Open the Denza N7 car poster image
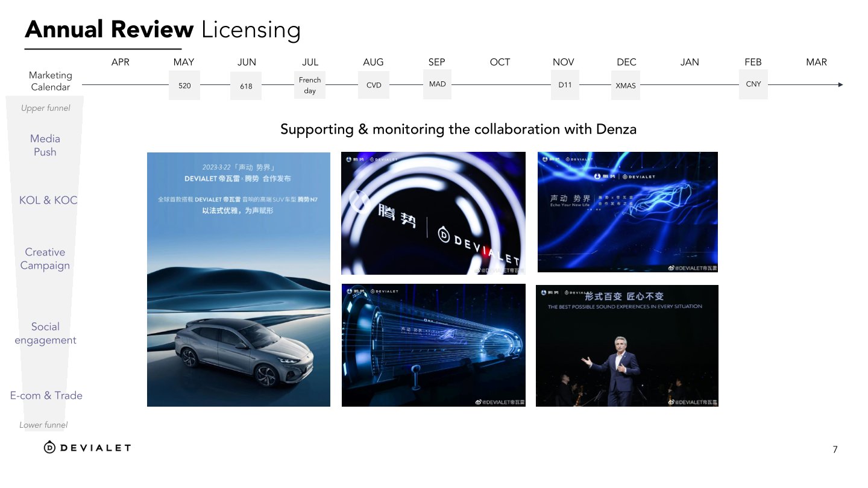Viewport: 868px width, 488px height. [x=239, y=280]
